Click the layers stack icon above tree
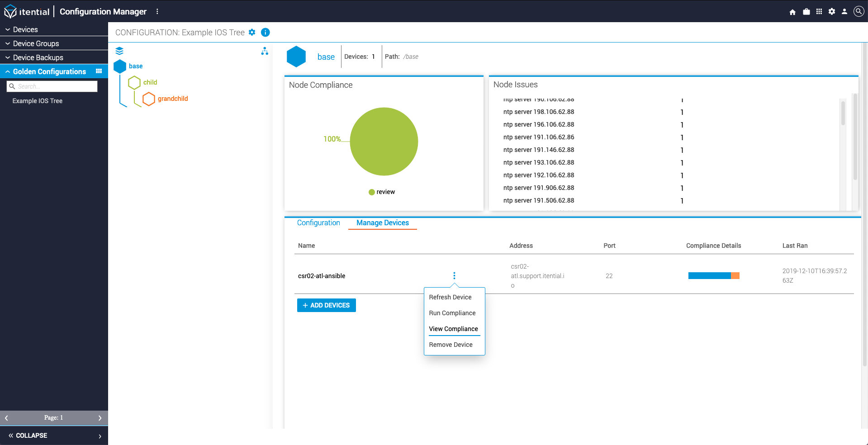Viewport: 868px width, 445px height. [x=119, y=51]
